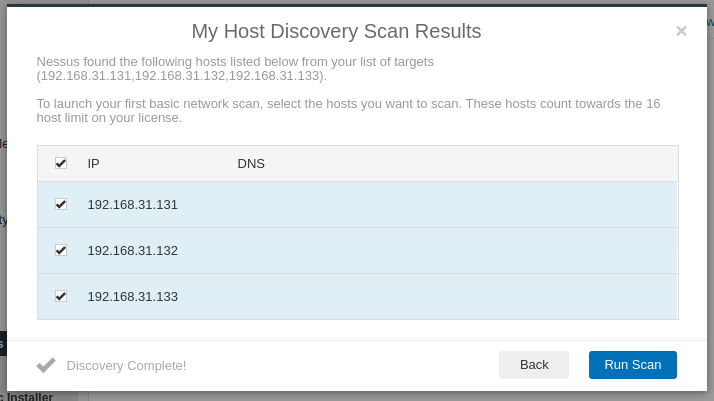Sort by the IP column header
Screen dimensions: 714x401
93,164
